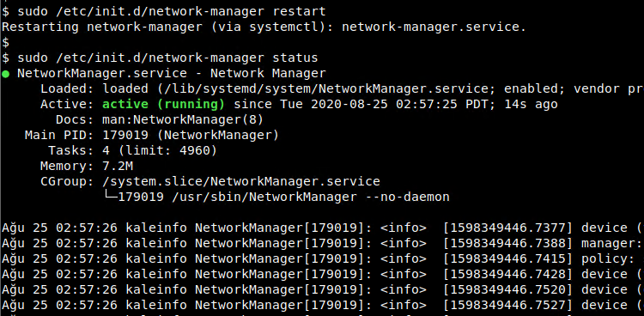Click 'man:NetworkManager(8)' docs reference
The image size is (644, 316).
183,120
